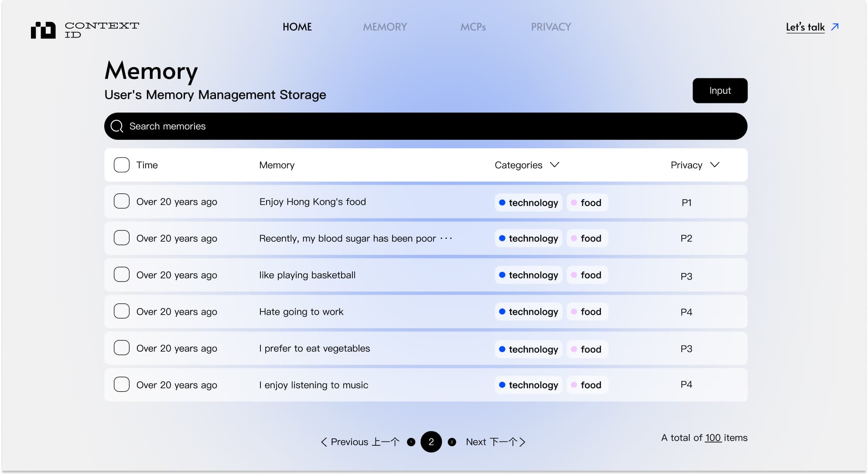Click 'I enjoy listening to music' text
Screen dimensions: 868x475
point(313,385)
